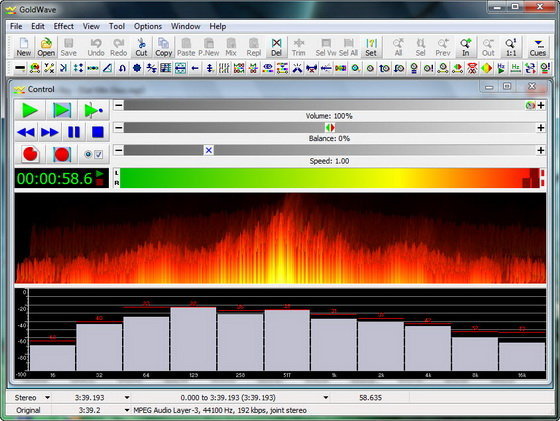The image size is (560, 421).
Task: Click the New file toolbar button
Action: [24, 47]
